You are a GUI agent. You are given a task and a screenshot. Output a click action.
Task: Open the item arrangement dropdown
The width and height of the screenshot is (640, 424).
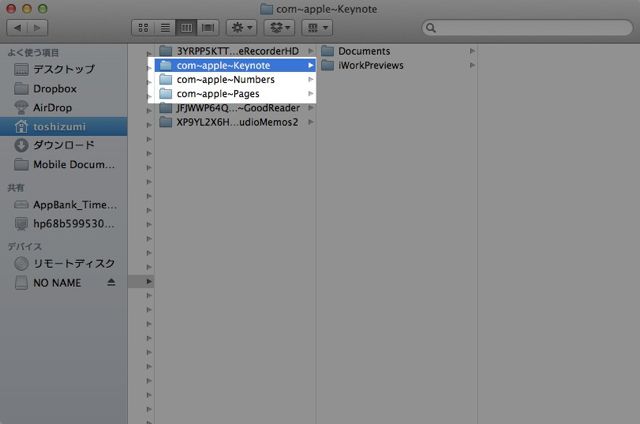click(317, 28)
